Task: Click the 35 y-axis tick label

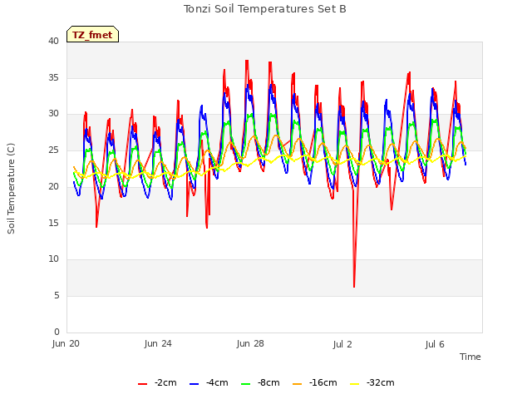Action: (53, 77)
